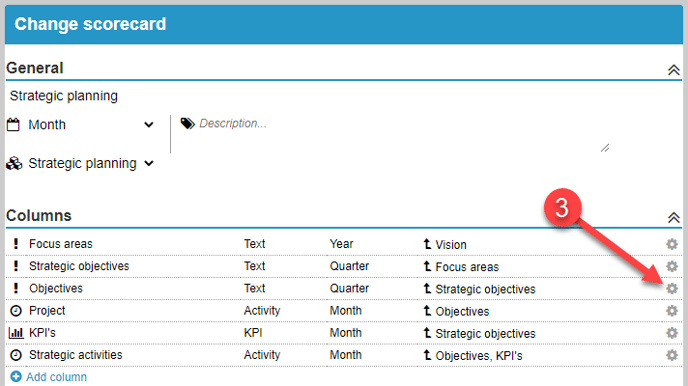Viewport: 688px width, 386px height.
Task: Open gear settings for Project column
Action: coord(672,311)
